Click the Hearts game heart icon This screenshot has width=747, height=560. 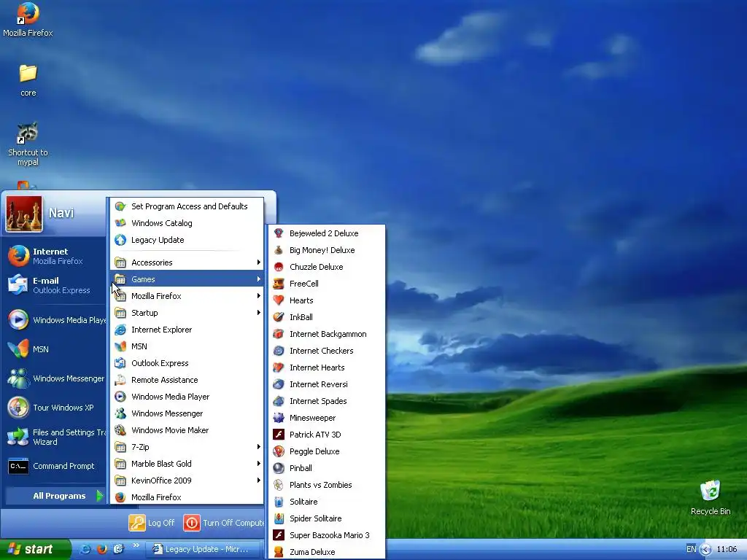(279, 300)
